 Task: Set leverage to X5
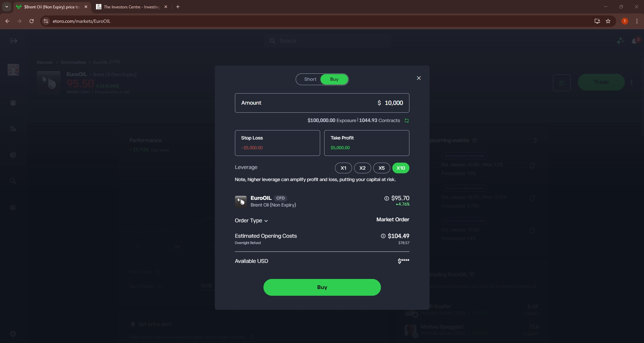click(x=382, y=168)
